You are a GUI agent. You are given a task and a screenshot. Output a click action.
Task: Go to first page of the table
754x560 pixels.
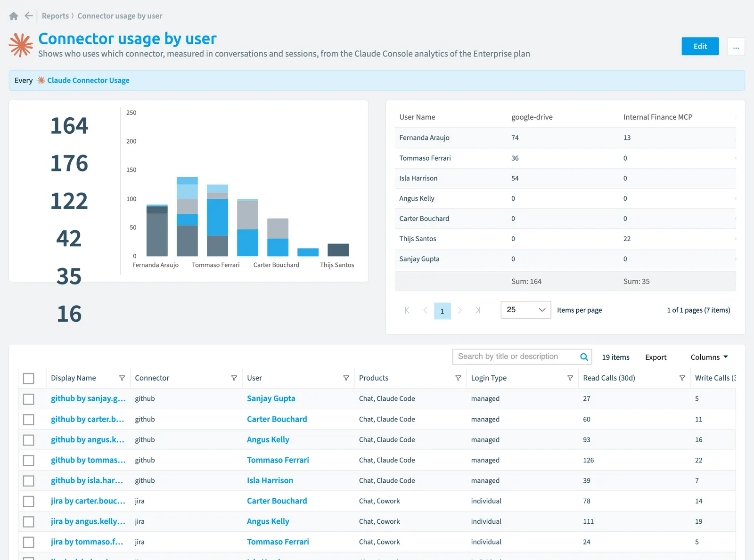point(407,310)
